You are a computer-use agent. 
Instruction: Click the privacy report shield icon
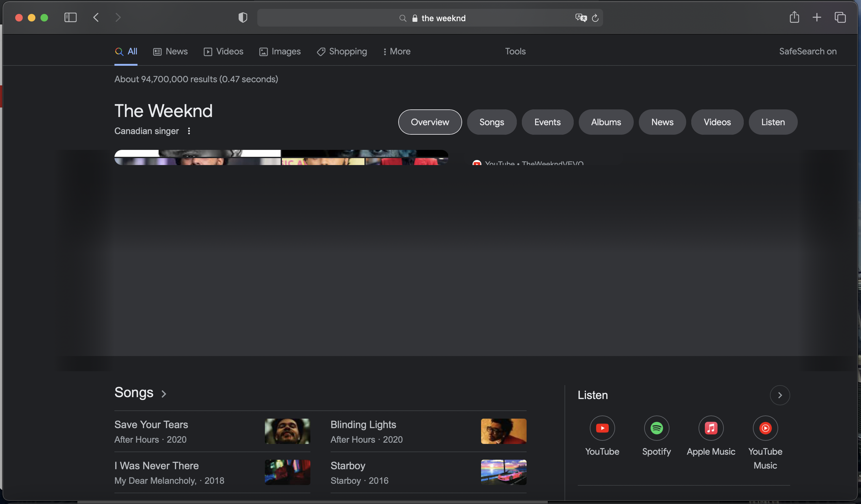(242, 17)
